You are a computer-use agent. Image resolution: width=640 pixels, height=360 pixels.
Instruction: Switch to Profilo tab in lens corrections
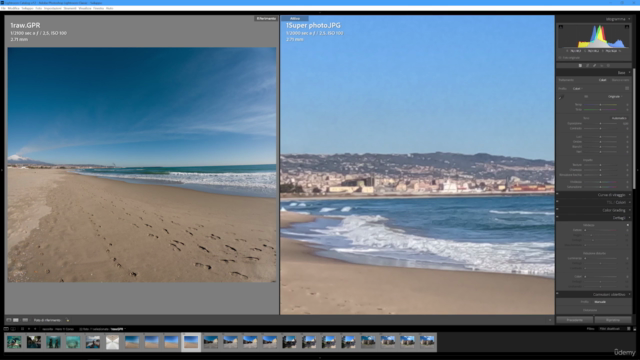pyautogui.click(x=584, y=302)
